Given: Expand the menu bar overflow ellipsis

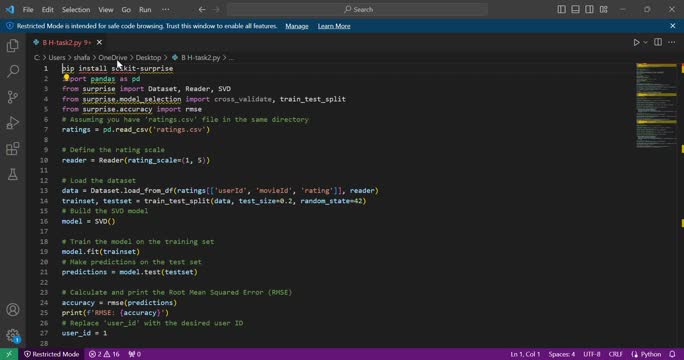Looking at the screenshot, I should point(166,9).
